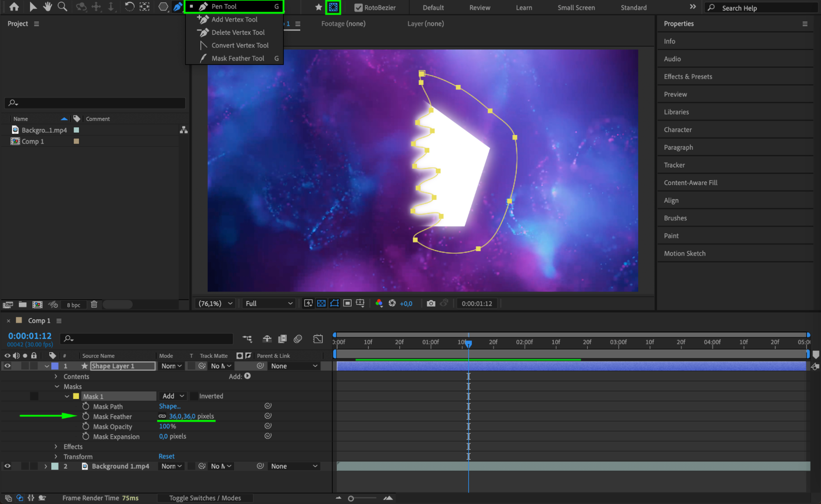Click the Mask Feather stopwatch icon

click(85, 416)
